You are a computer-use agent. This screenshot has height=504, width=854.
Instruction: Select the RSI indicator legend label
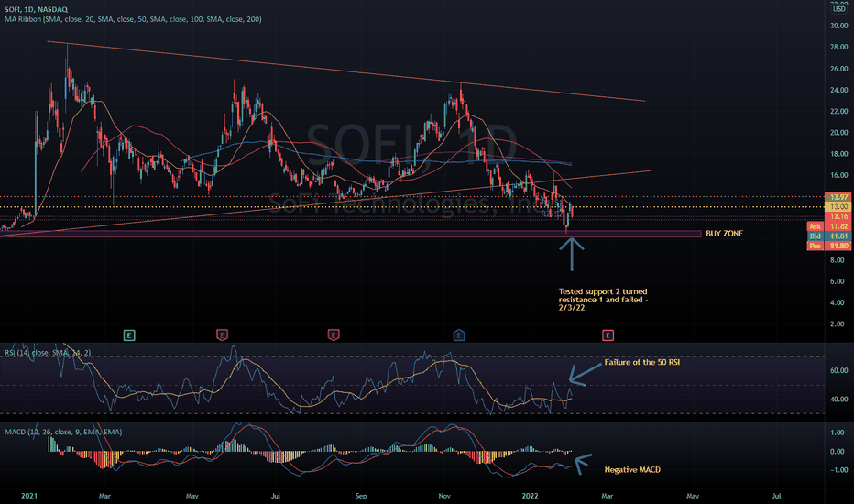pyautogui.click(x=48, y=353)
